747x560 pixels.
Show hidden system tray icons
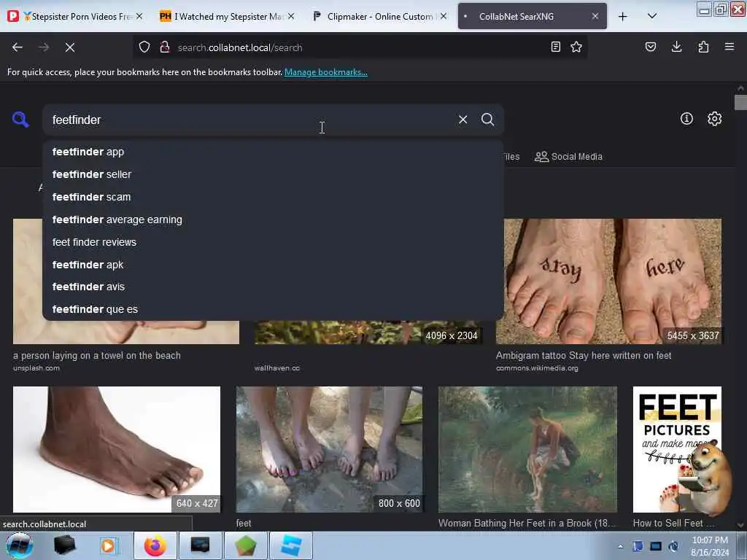620,546
